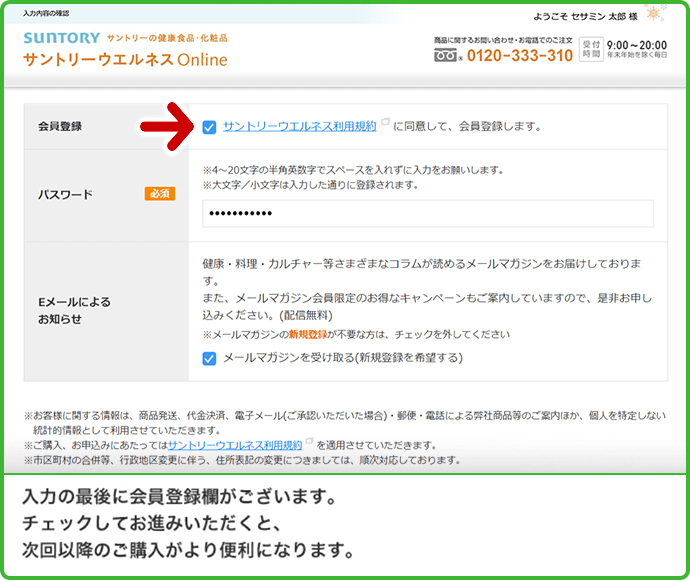This screenshot has width=690, height=580.
Task: Click the ※大文字／小文字 password note
Action: click(x=310, y=185)
